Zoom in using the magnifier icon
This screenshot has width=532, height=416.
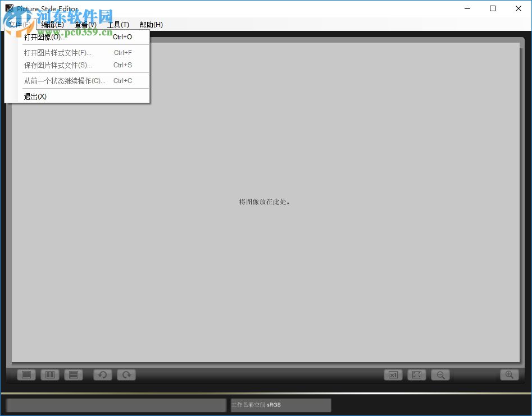click(509, 374)
